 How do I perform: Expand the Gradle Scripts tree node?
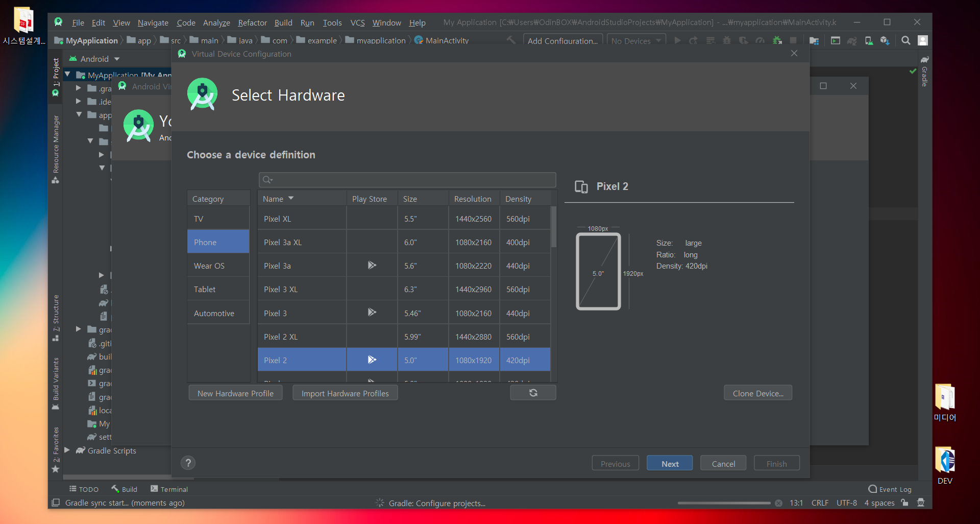(x=67, y=450)
